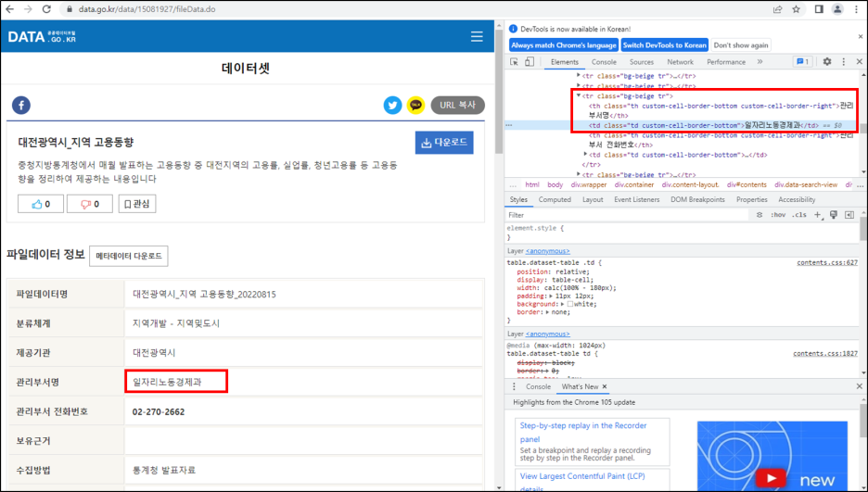Screen dimensions: 868x492
Task: Open contents.css:1827 source link
Action: 825,353
